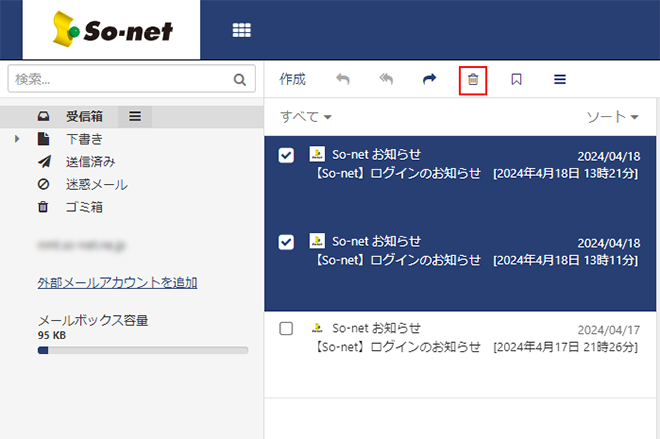Click the bookmark flag icon

516,80
